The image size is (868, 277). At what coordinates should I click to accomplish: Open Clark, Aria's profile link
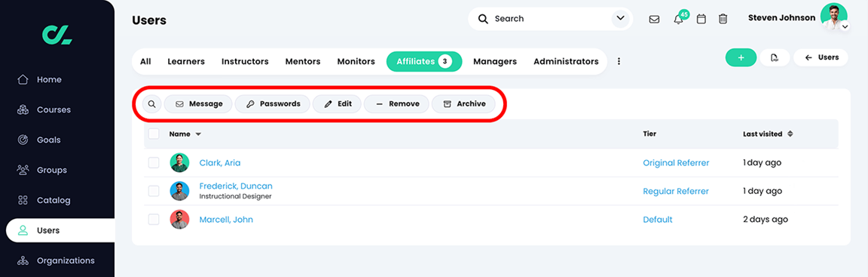220,163
